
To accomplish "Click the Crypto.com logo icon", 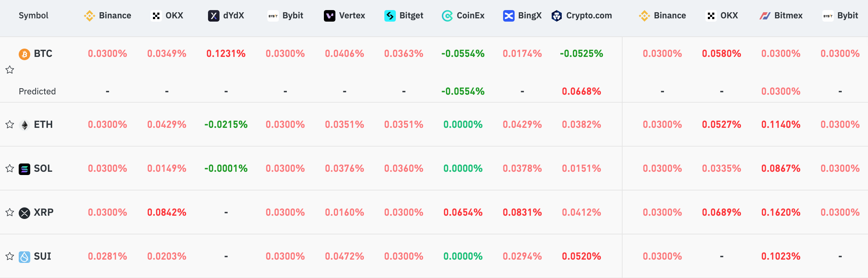I will (x=557, y=16).
